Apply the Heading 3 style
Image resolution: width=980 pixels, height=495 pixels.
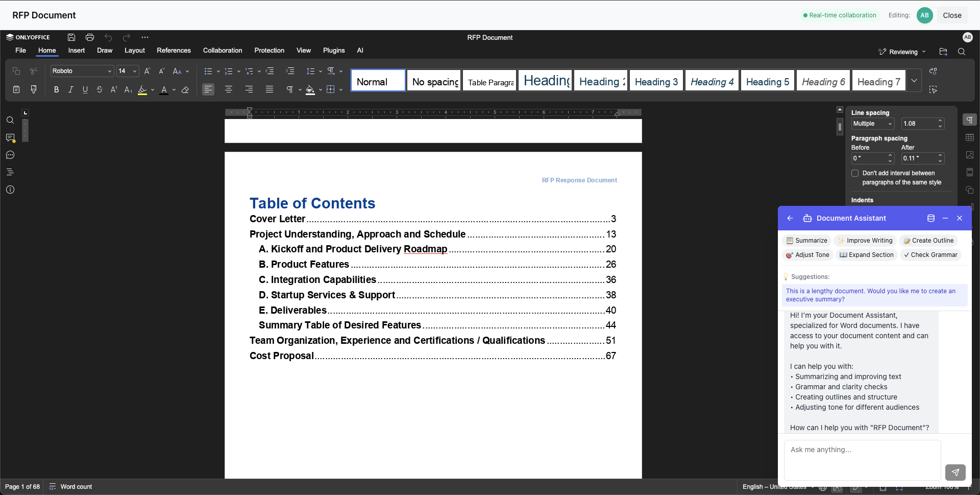pyautogui.click(x=656, y=81)
